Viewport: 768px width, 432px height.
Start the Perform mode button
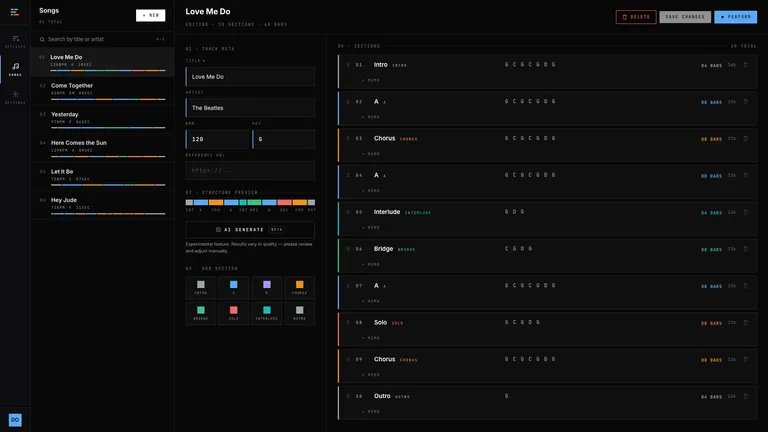pyautogui.click(x=735, y=17)
